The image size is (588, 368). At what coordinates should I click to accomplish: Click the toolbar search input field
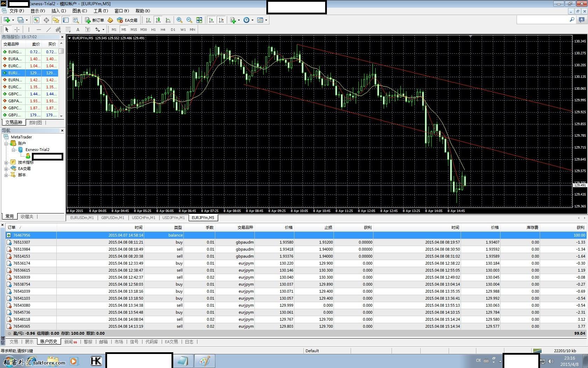(542, 20)
